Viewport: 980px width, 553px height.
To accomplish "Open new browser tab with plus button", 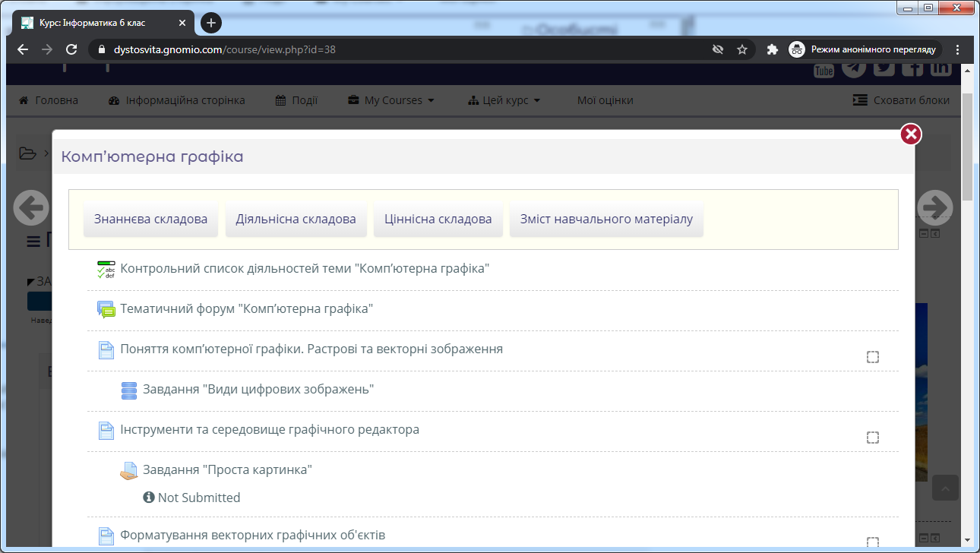I will [211, 23].
